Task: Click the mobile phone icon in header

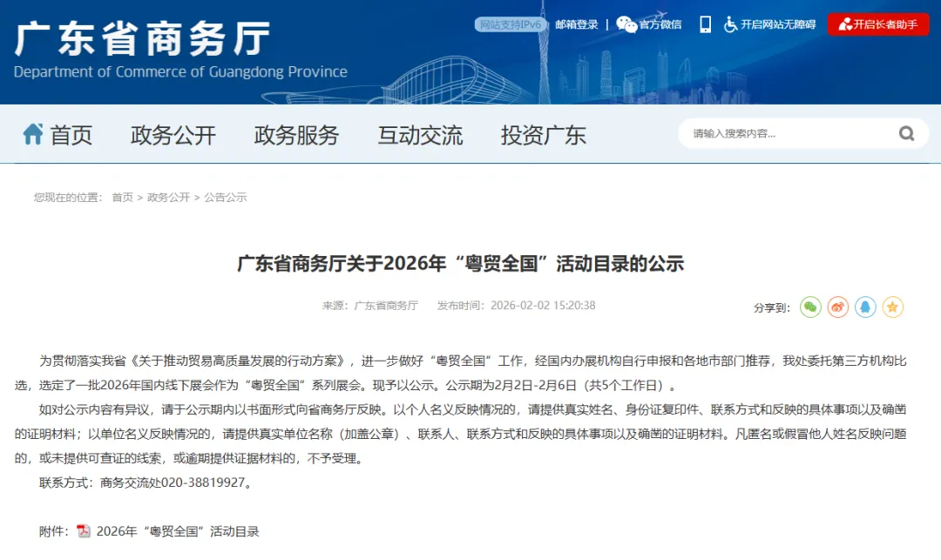Action: 706,24
